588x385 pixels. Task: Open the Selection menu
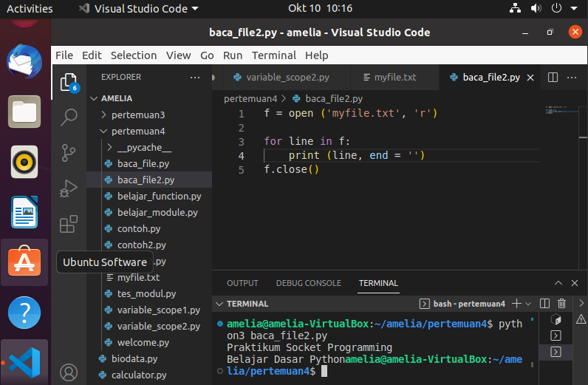tap(134, 55)
